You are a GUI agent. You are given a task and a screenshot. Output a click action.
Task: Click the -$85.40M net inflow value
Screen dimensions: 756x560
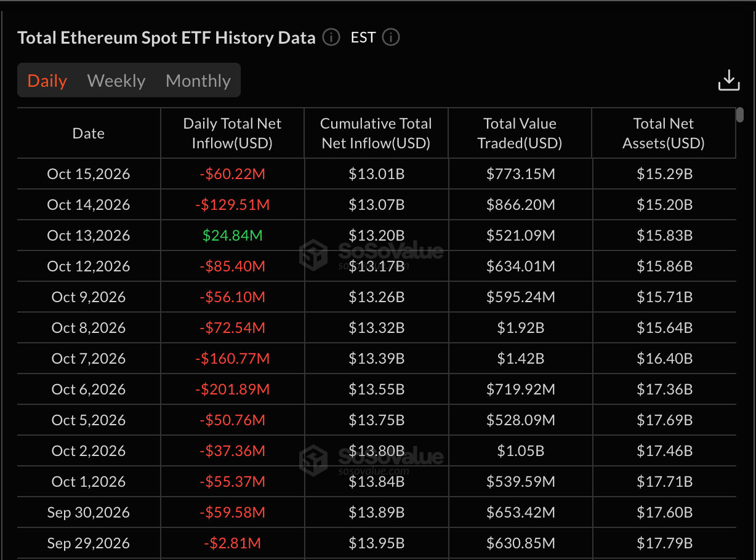point(233,266)
